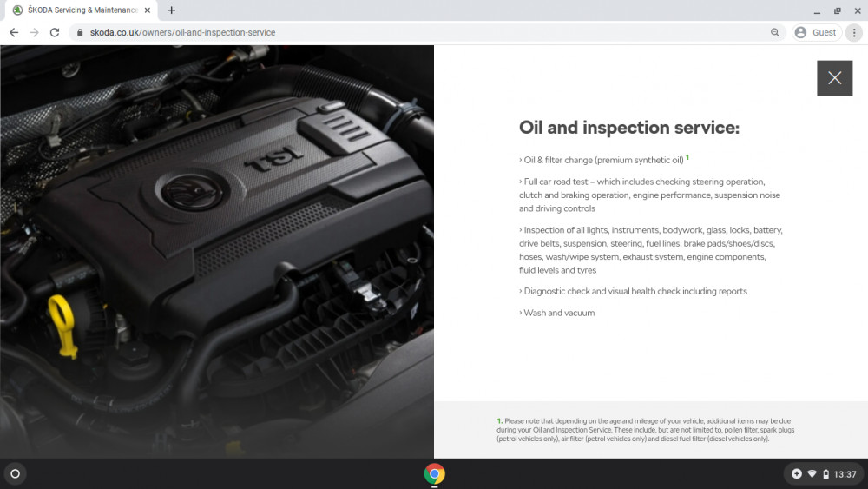868x489 pixels.
Task: Close the oil and inspection service panel
Action: click(834, 78)
